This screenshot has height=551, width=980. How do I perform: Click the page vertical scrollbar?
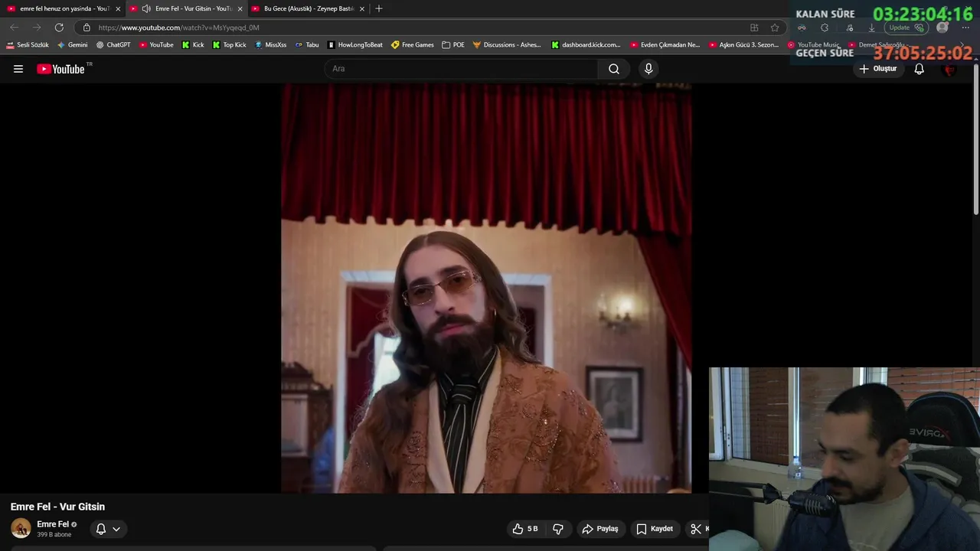point(976,140)
